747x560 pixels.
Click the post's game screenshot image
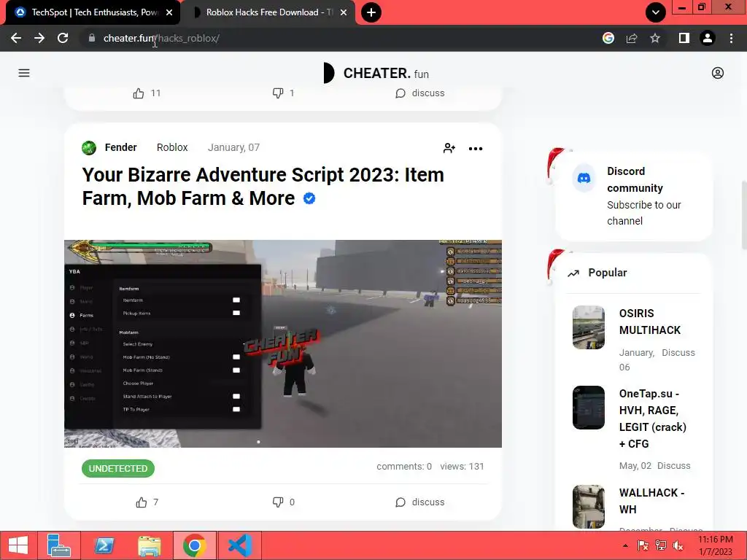[283, 344]
